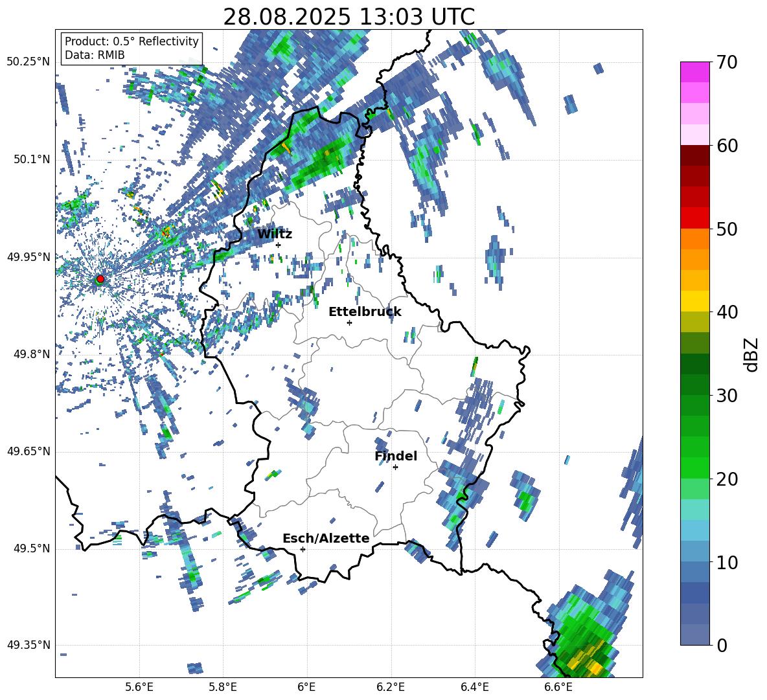Click the 60 tick label on colorbar
Image resolution: width=767 pixels, height=700 pixels.
[x=726, y=146]
